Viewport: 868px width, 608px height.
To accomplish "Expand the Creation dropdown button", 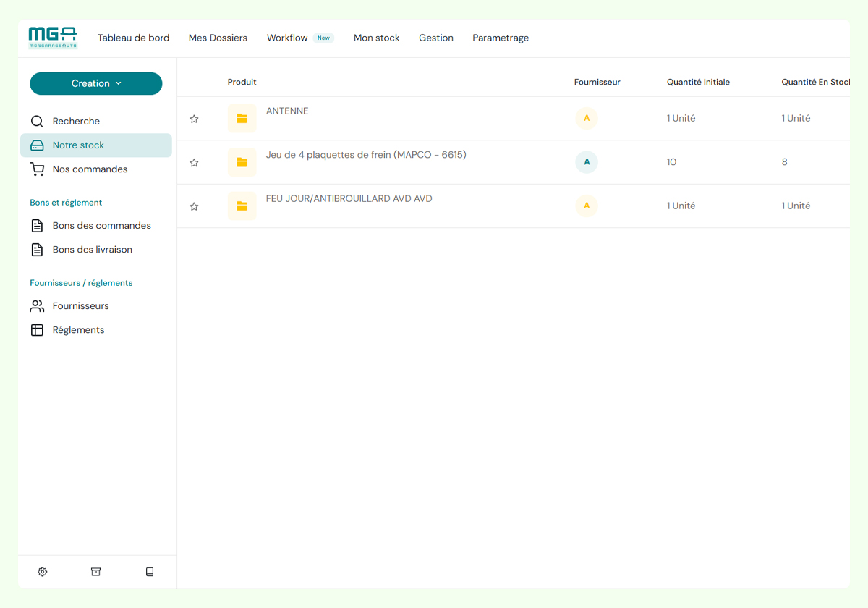I will click(x=96, y=83).
